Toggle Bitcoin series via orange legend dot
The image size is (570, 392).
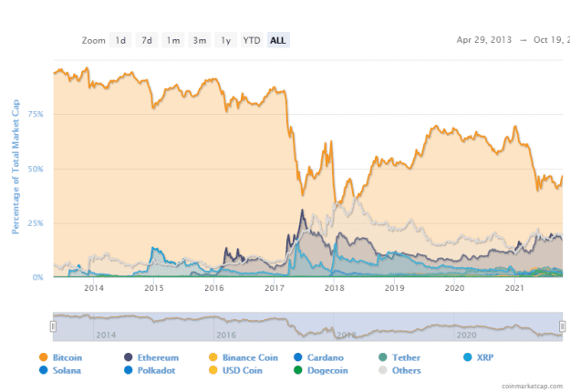coord(43,357)
